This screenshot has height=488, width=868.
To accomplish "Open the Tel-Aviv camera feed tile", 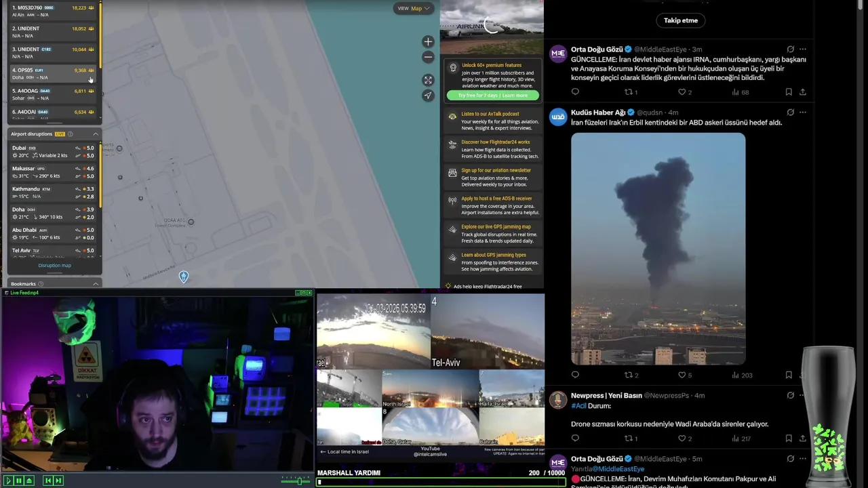I will point(488,331).
